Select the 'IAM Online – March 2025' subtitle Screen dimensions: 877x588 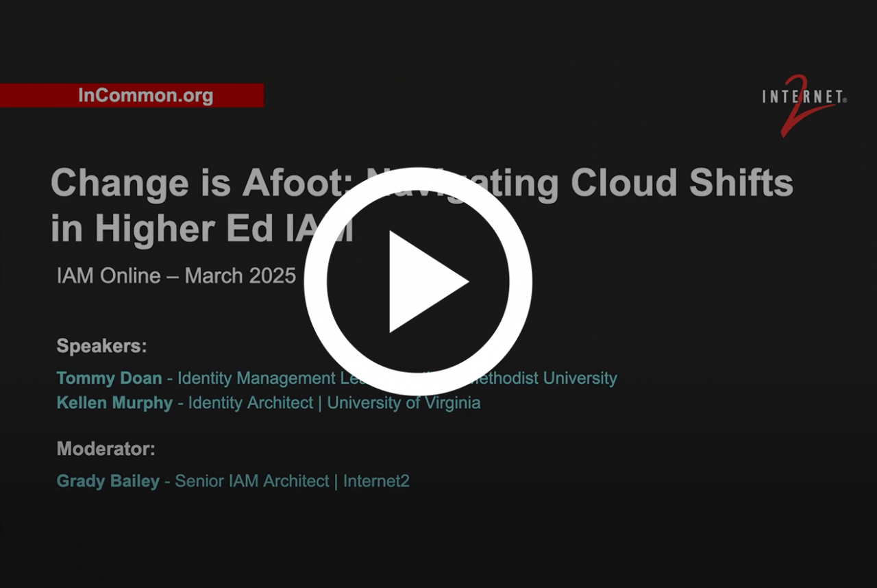pos(176,276)
